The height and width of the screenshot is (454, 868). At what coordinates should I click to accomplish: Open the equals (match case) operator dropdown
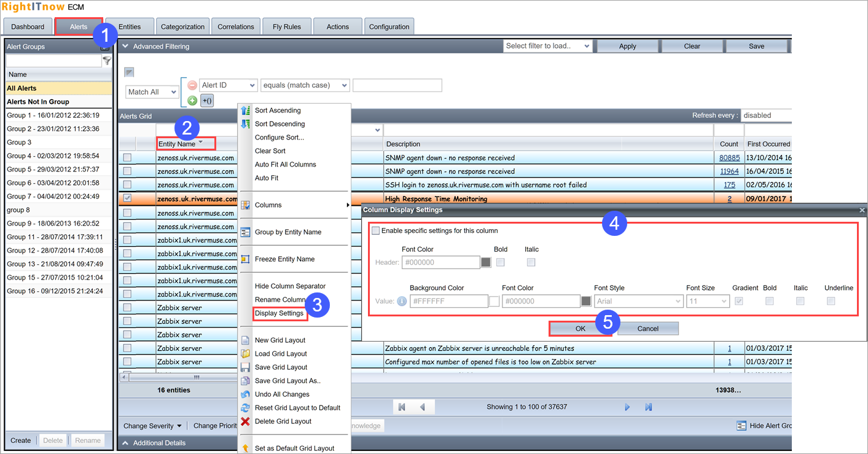(x=305, y=85)
